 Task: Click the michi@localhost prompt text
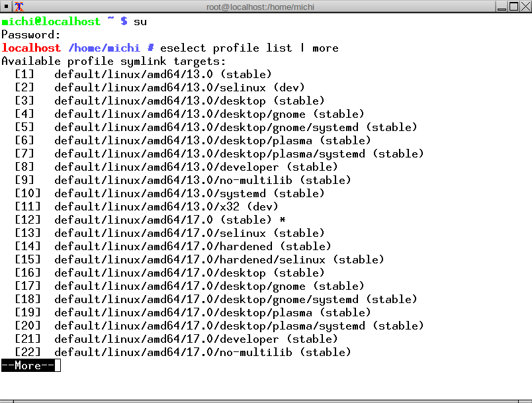(51, 22)
